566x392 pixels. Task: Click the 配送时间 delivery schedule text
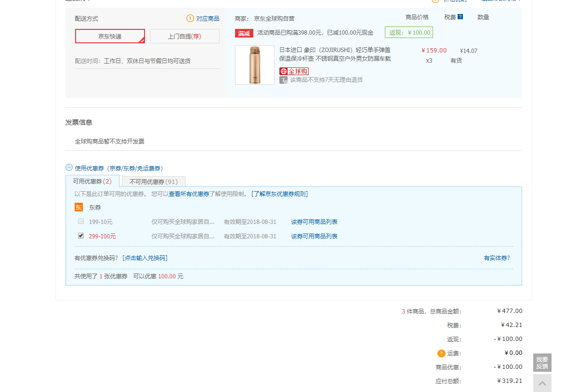132,61
